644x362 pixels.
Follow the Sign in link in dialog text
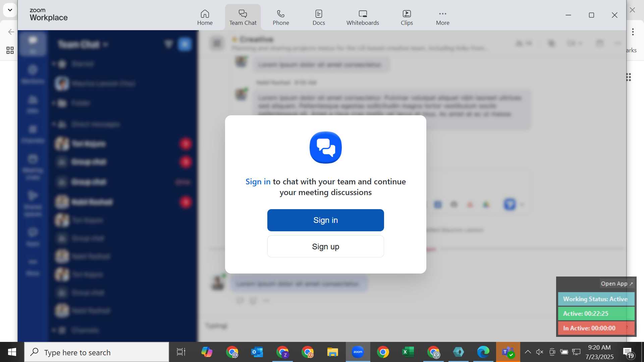point(258,182)
